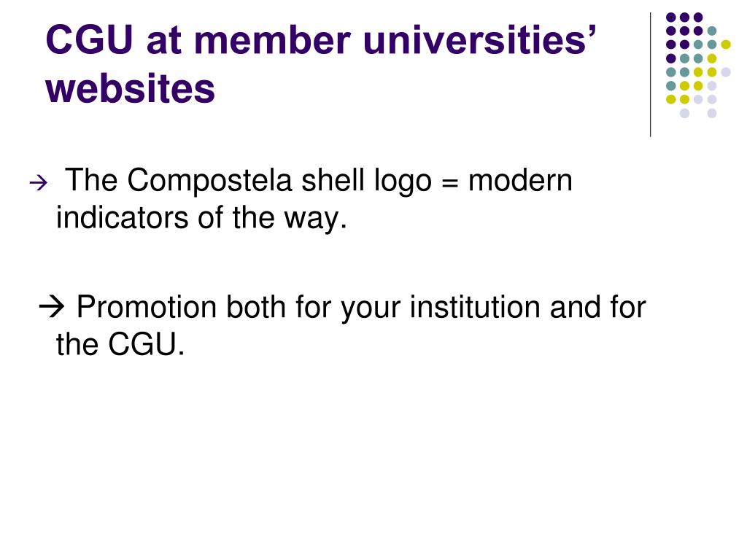Click the decorative dot grid graphic

tap(698, 65)
